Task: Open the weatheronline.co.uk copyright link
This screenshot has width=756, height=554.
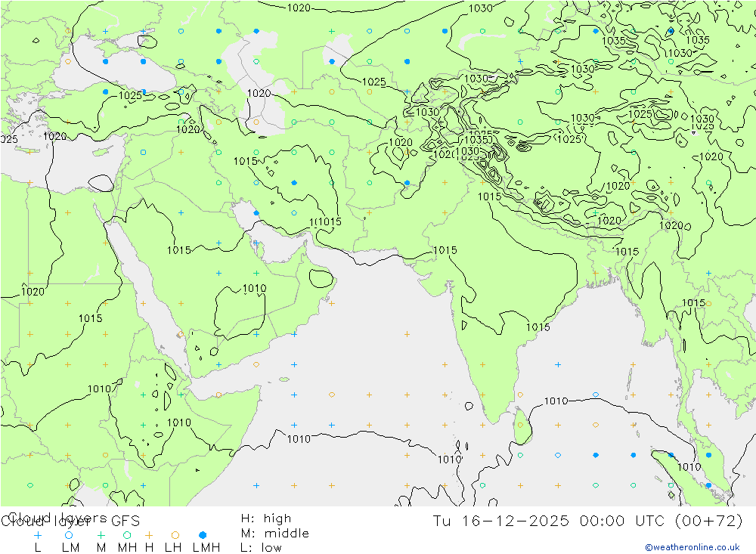Action: 692,547
